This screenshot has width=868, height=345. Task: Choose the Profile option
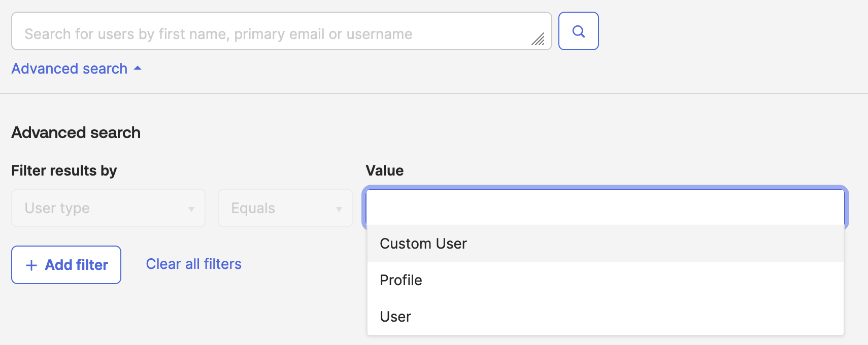[x=401, y=281]
